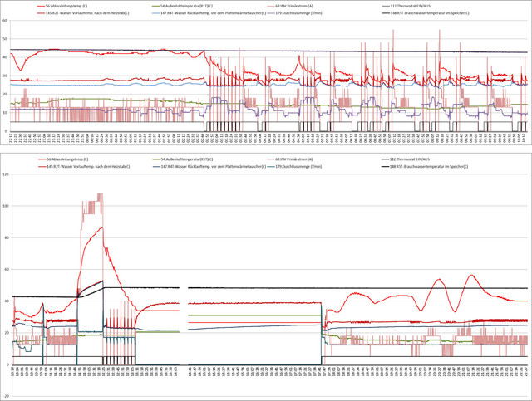Screen dimensions: 532x401
Task: Select '63:INV Primärstrom (A)' legend label in bottom chart
Action: pyautogui.click(x=293, y=159)
